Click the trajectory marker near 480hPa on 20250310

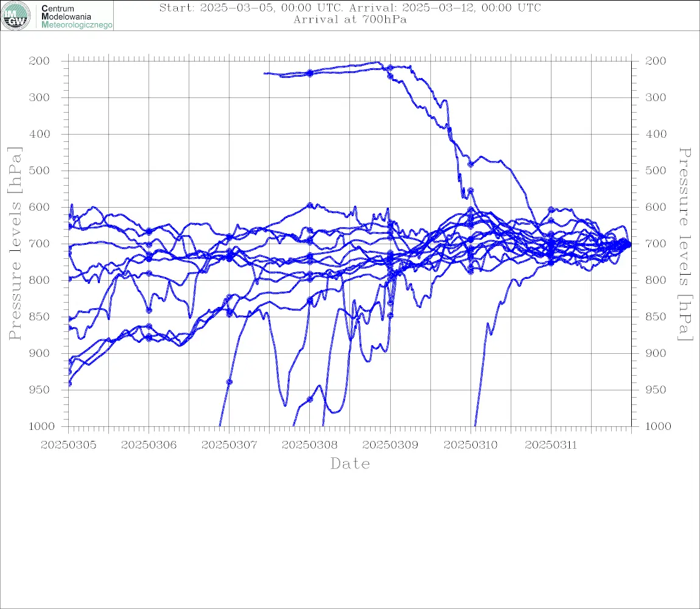tap(471, 164)
